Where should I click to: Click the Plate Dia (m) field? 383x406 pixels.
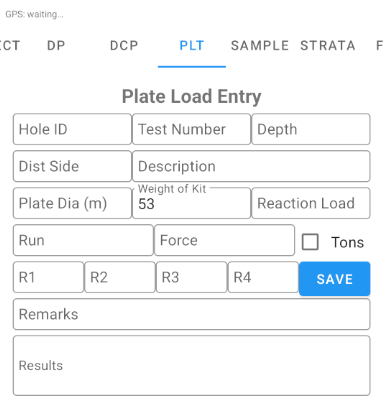click(72, 203)
